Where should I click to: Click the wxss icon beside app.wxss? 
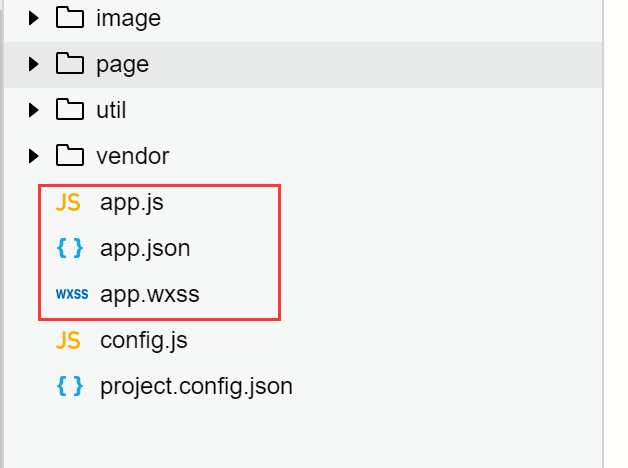(x=71, y=294)
